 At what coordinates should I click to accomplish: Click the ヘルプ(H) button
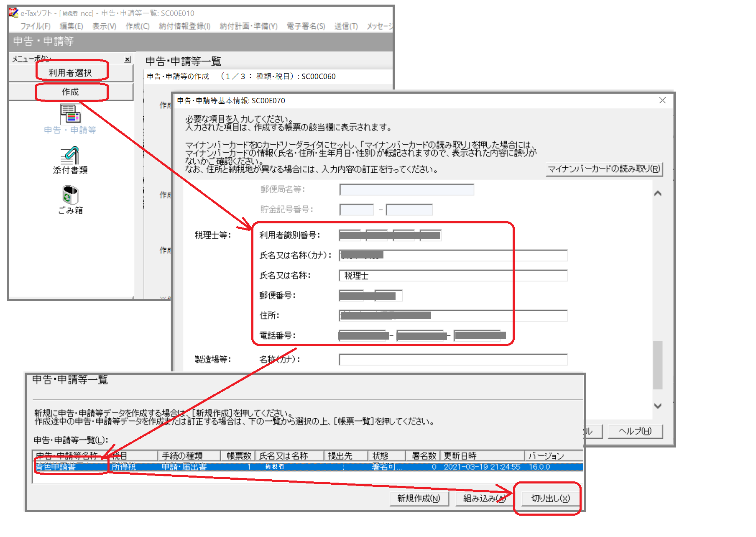coord(635,431)
